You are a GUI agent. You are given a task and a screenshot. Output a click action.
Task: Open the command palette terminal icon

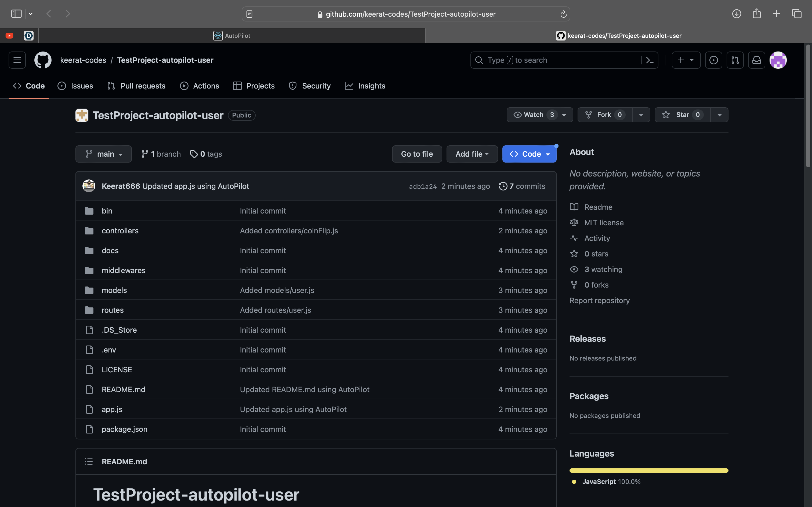point(650,60)
